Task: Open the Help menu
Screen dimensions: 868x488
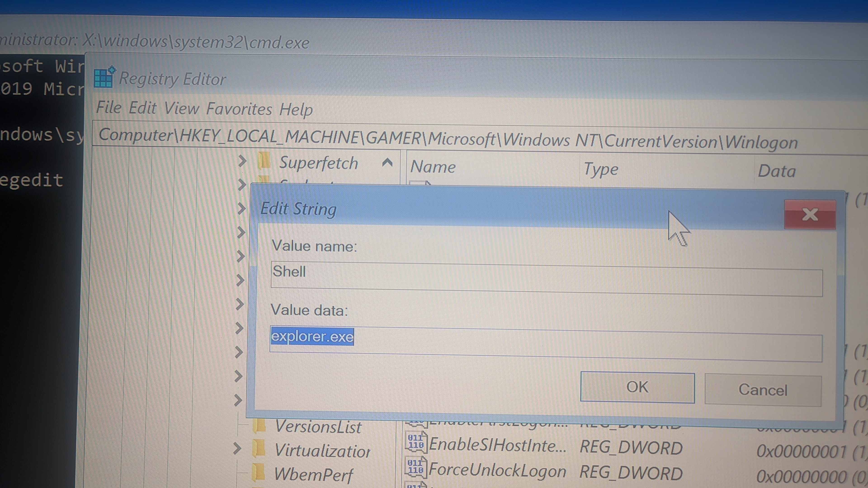Action: click(x=296, y=110)
